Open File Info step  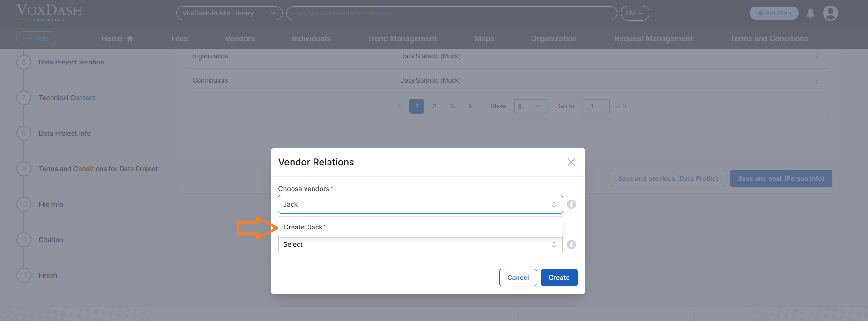pyautogui.click(x=51, y=204)
